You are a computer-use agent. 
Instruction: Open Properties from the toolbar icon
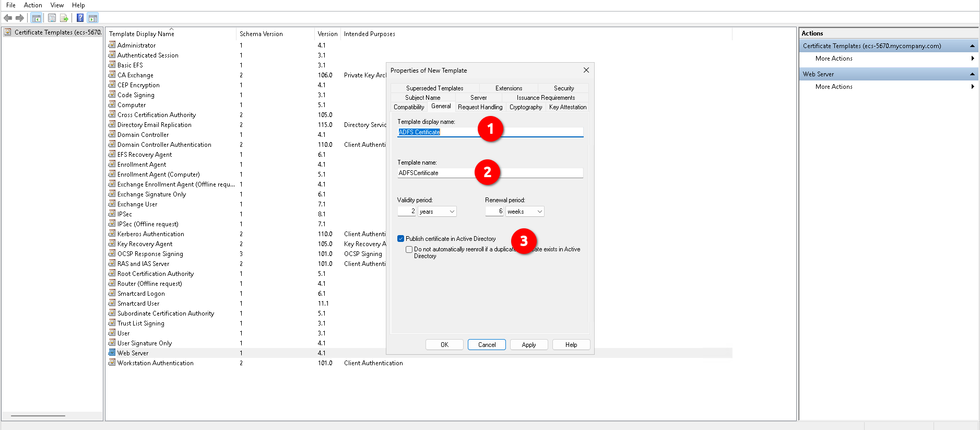tap(52, 18)
